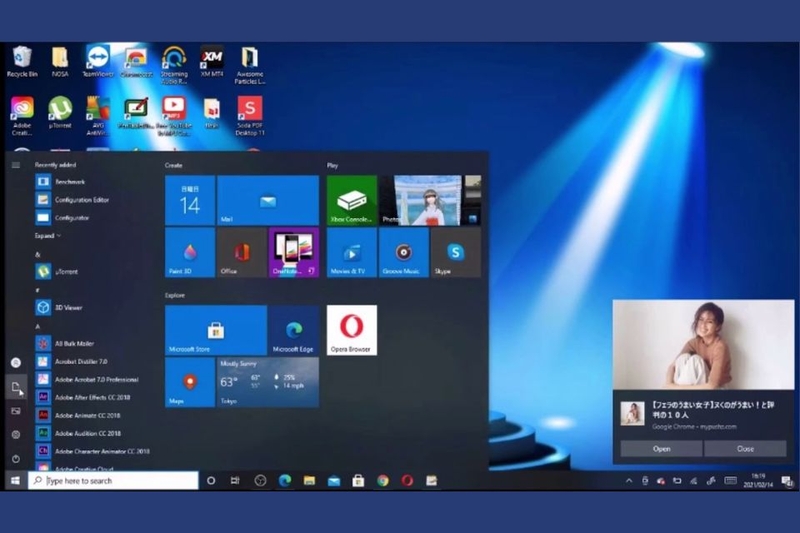
Task: Launch uTorrent from the Start app list
Action: click(x=92, y=272)
